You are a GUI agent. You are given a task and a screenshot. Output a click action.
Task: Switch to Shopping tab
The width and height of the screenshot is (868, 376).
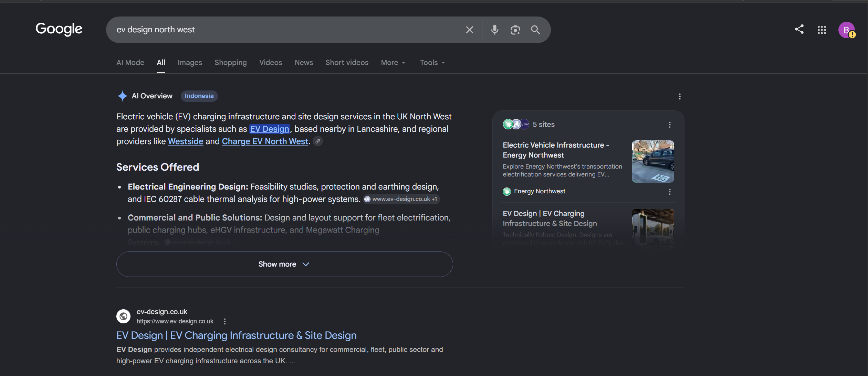[231, 63]
